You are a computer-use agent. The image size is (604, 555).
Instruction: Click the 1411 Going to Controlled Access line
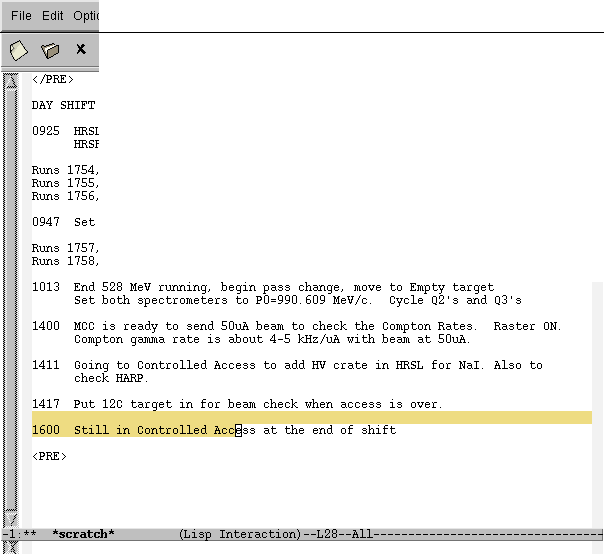click(287, 365)
